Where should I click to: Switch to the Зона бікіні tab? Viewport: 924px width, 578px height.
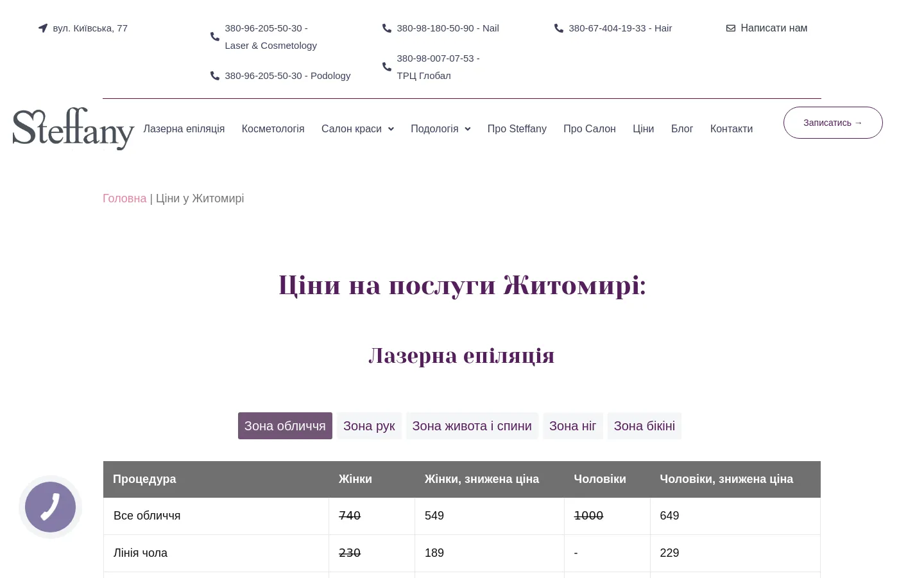pyautogui.click(x=644, y=426)
